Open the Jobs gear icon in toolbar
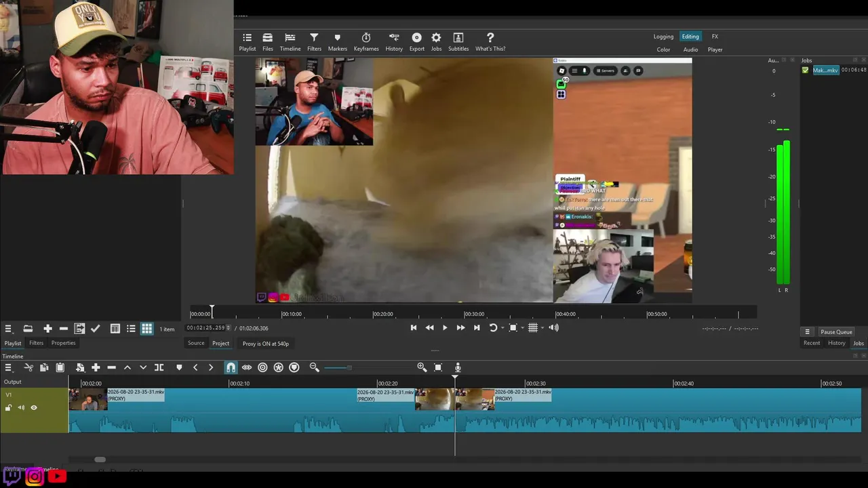The height and width of the screenshot is (488, 868). click(x=436, y=42)
